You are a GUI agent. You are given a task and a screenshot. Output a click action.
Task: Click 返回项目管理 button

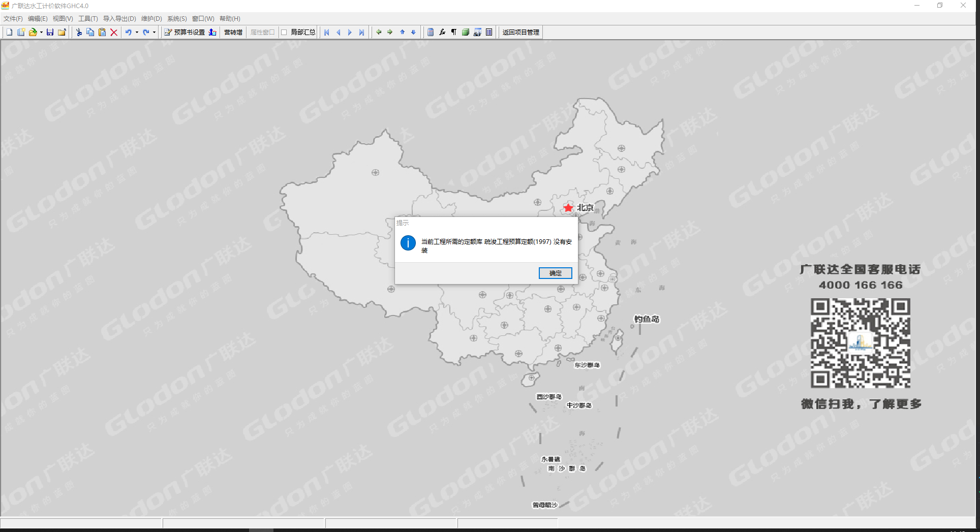(x=521, y=32)
